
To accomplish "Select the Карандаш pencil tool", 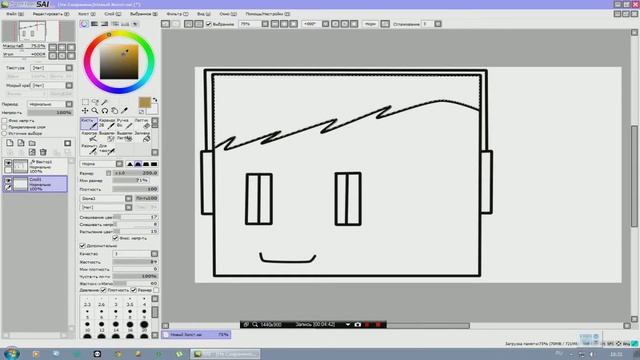I will (107, 124).
